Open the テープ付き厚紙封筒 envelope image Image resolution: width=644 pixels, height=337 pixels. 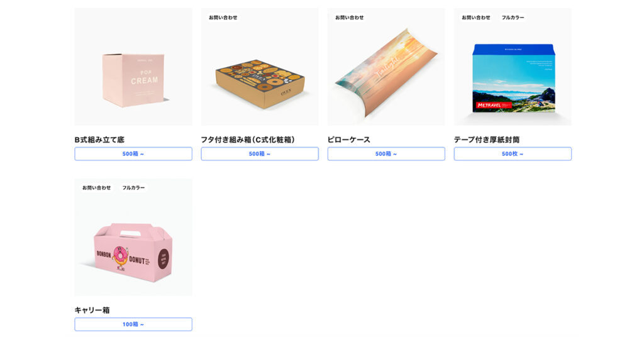coord(513,67)
